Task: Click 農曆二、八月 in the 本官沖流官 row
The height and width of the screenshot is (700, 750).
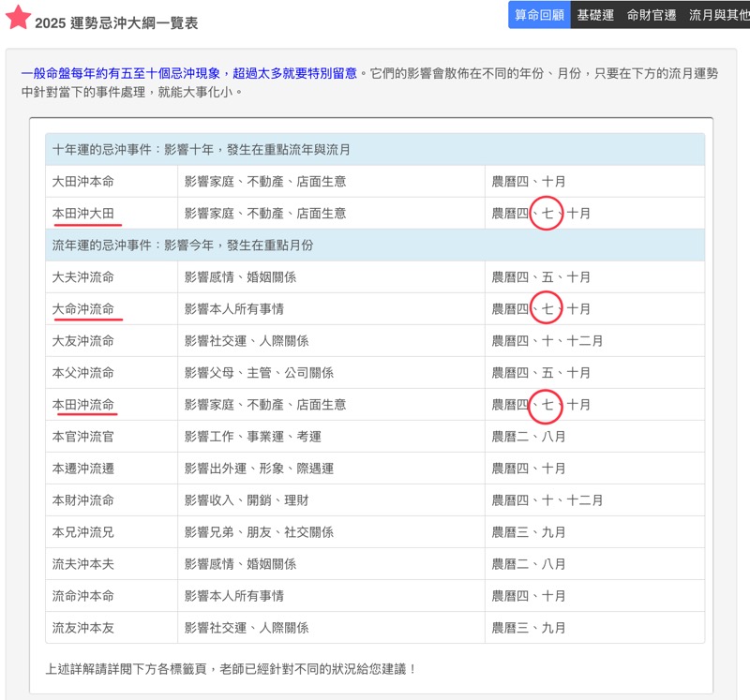Action: pyautogui.click(x=529, y=436)
